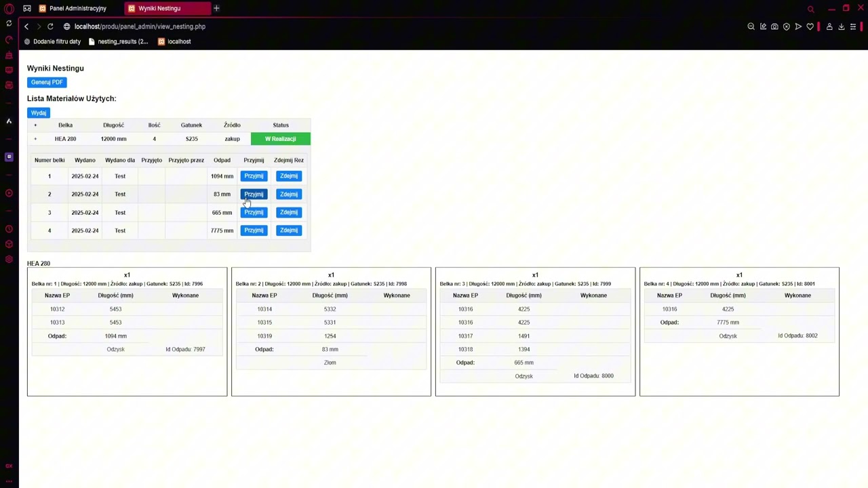Viewport: 868px width, 488px height.
Task: Open the easy setup sliders icon
Action: [x=853, y=26]
